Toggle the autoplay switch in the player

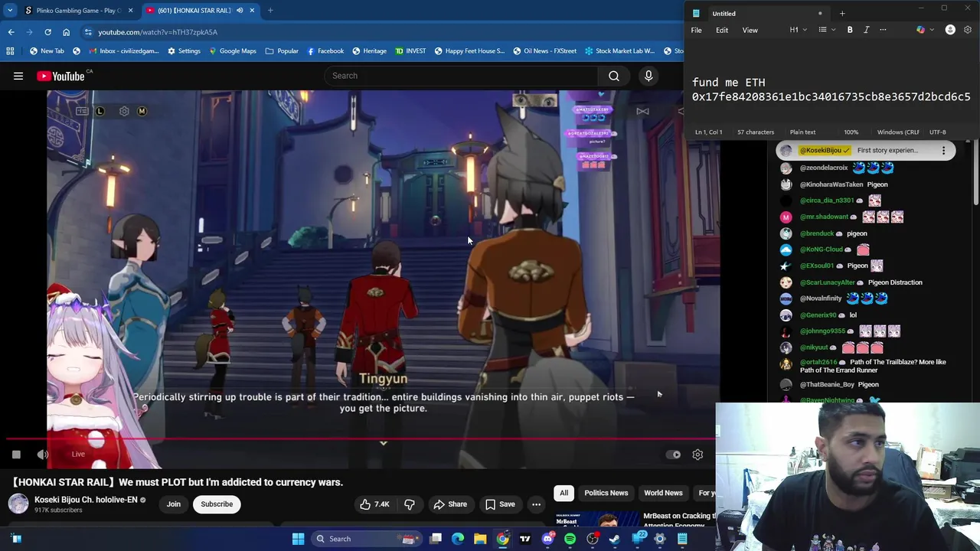pos(673,455)
